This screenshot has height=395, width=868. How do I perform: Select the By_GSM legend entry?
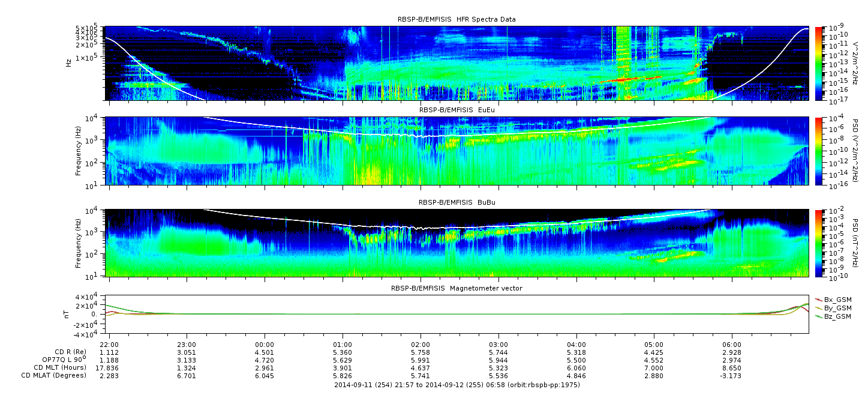837,308
